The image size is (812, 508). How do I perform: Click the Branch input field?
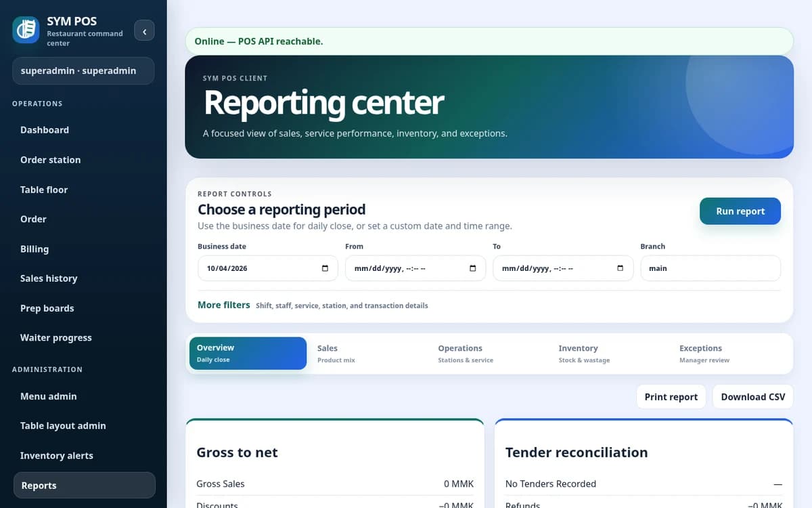(x=710, y=268)
